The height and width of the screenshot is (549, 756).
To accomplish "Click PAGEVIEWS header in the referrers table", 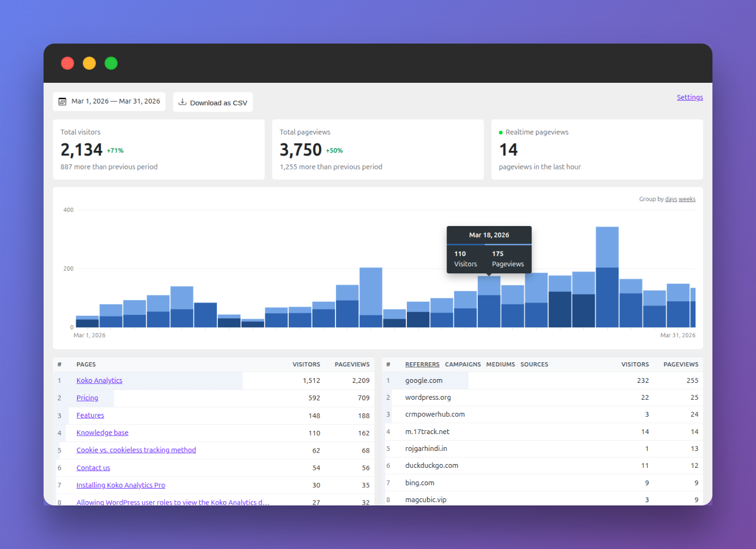I will click(x=681, y=364).
